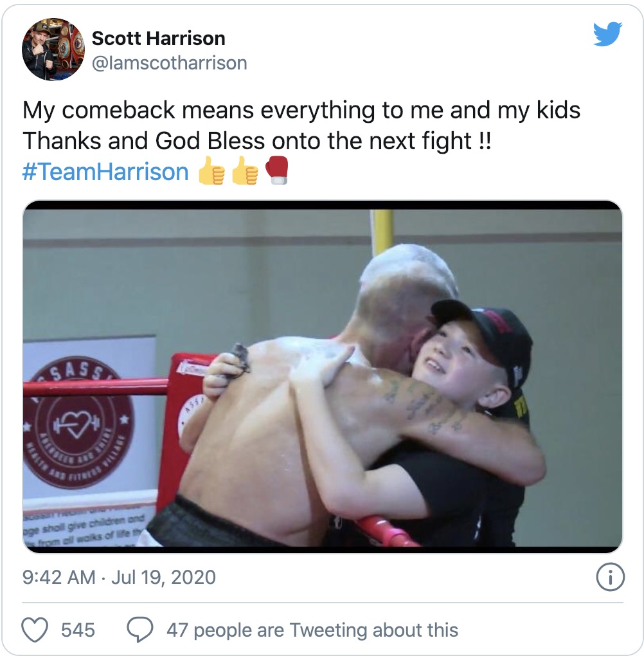The height and width of the screenshot is (656, 644).
Task: Open the @Iamscotharrison handle link
Action: pos(170,63)
